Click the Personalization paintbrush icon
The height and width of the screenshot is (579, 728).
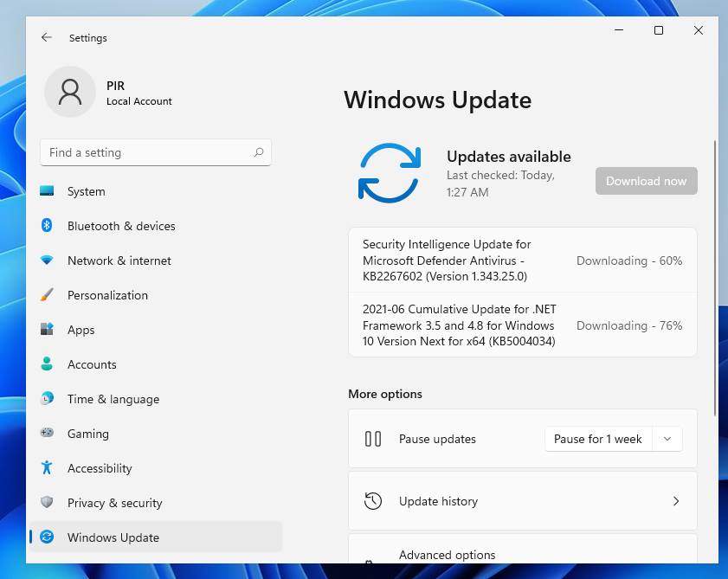tap(47, 294)
